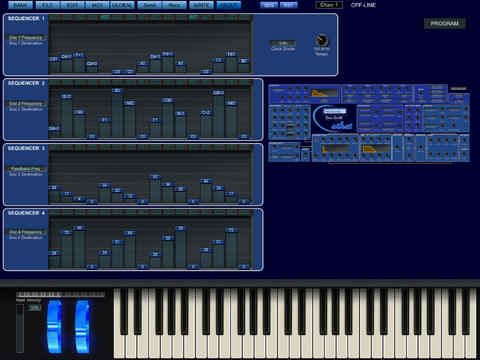Open the GLOBAL menu
Image resolution: width=480 pixels, height=360 pixels.
tap(122, 5)
